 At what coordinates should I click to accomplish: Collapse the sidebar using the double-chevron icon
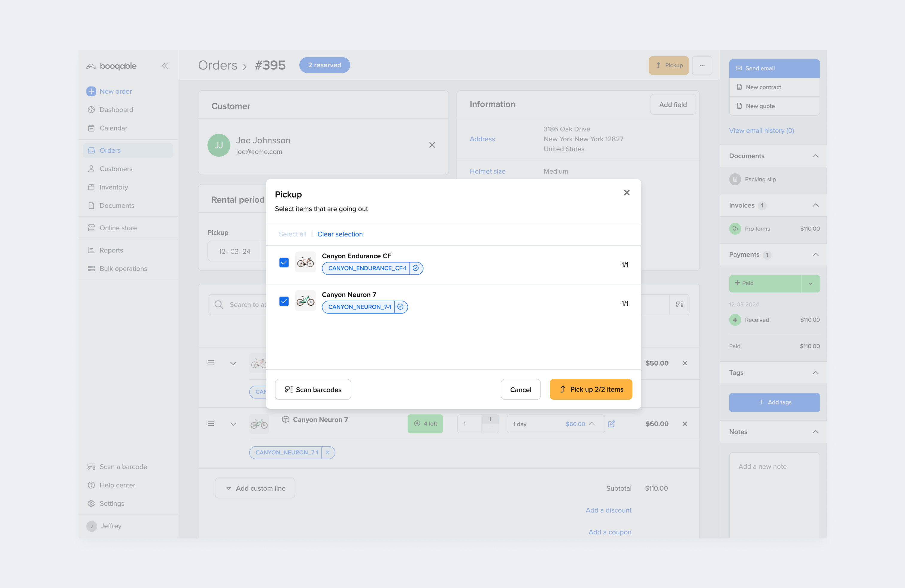pyautogui.click(x=165, y=66)
